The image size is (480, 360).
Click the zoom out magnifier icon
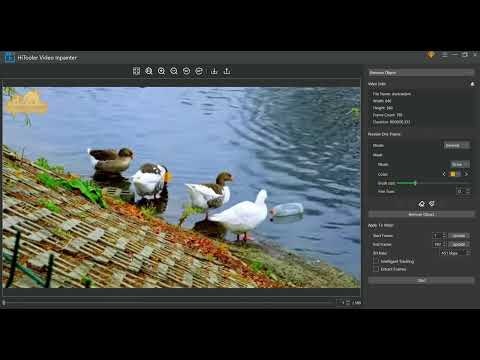click(174, 71)
